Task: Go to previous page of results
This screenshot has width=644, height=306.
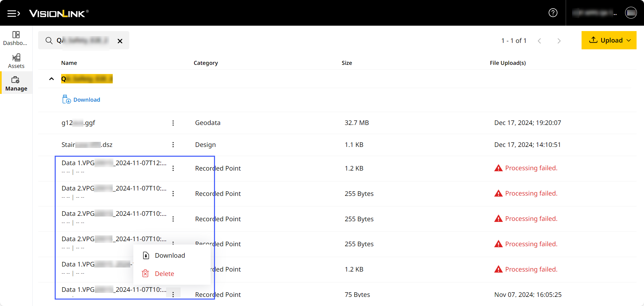Action: [x=539, y=41]
